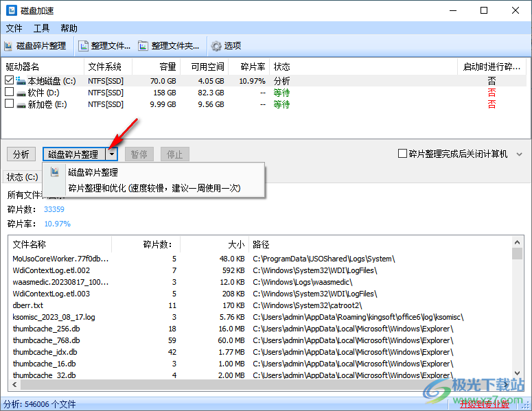532x411 pixels.
Task: Click the file list scroll down arrow
Action: point(517,373)
